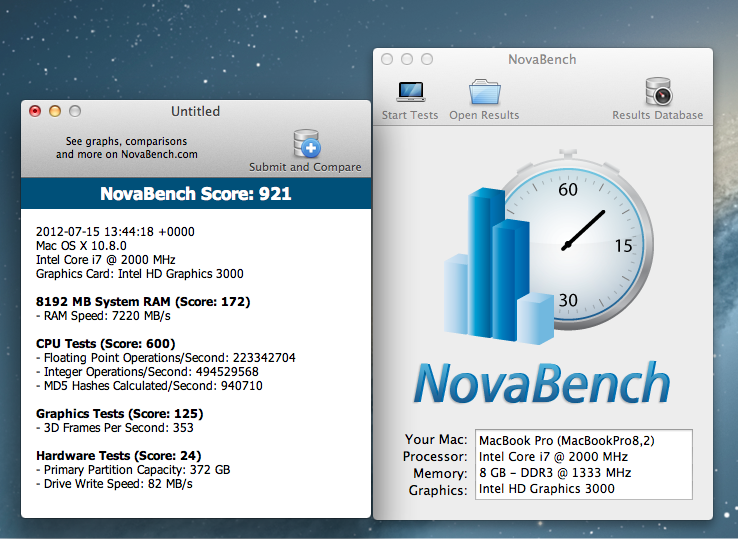This screenshot has height=539, width=738.
Task: Click the 8192 MB System RAM heading
Action: (143, 302)
